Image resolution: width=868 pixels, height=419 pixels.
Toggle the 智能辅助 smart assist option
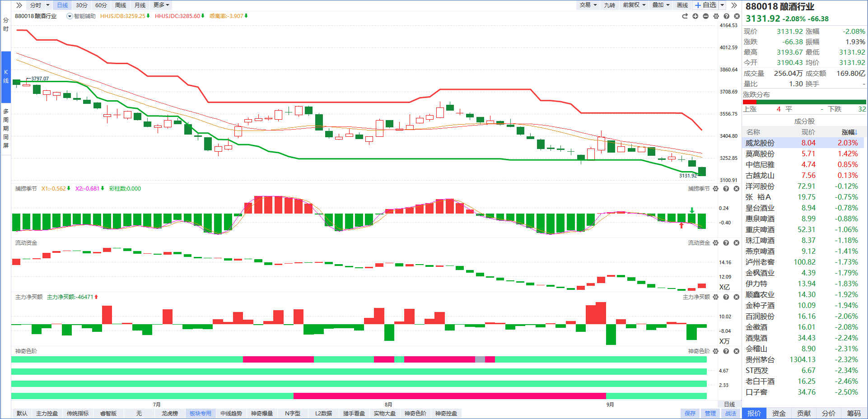click(81, 16)
